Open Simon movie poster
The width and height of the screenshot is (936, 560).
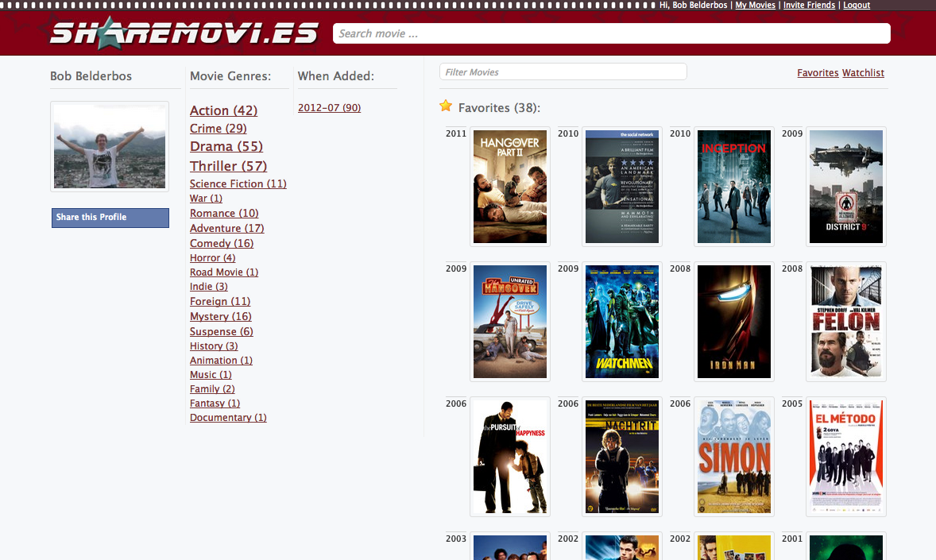(734, 457)
